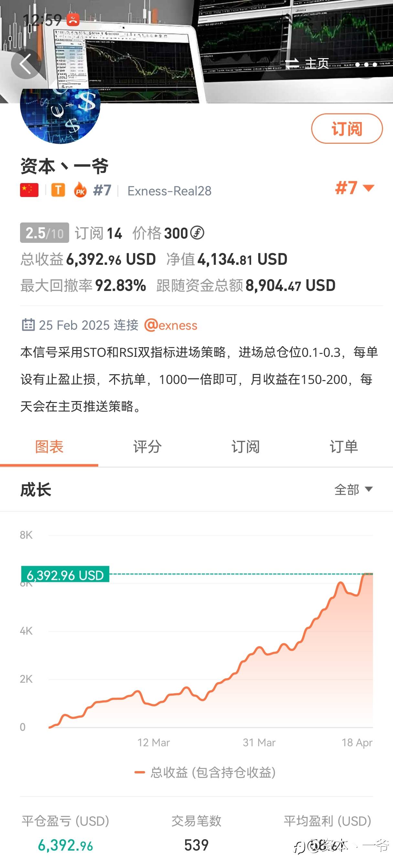The height and width of the screenshot is (868, 393).
Task: Tap the China flag icon
Action: click(x=29, y=191)
